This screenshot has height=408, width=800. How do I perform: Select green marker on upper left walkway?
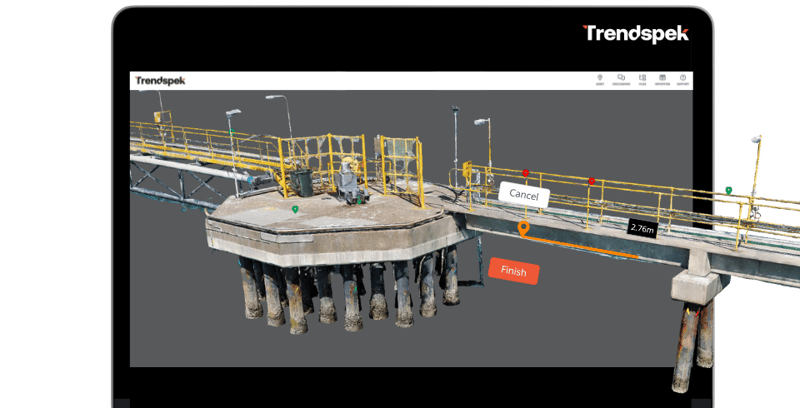(232, 132)
